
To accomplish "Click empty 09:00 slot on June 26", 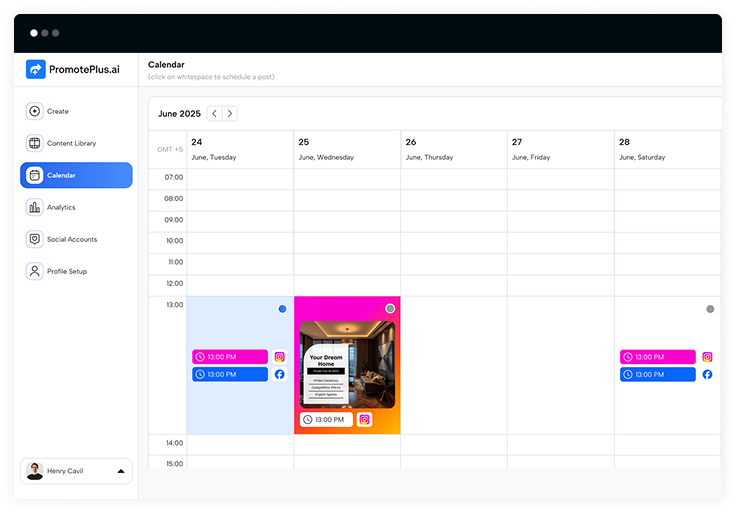I will click(x=454, y=220).
